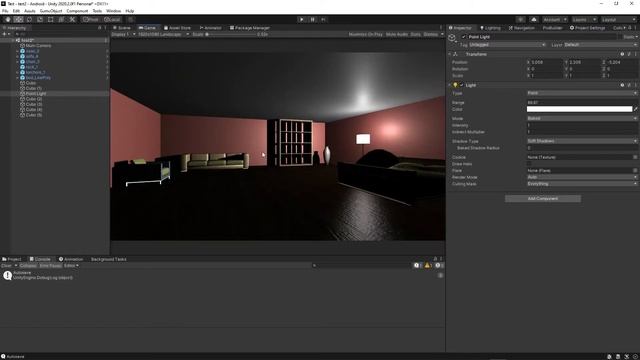Select the combined Transform tool

click(x=61, y=19)
